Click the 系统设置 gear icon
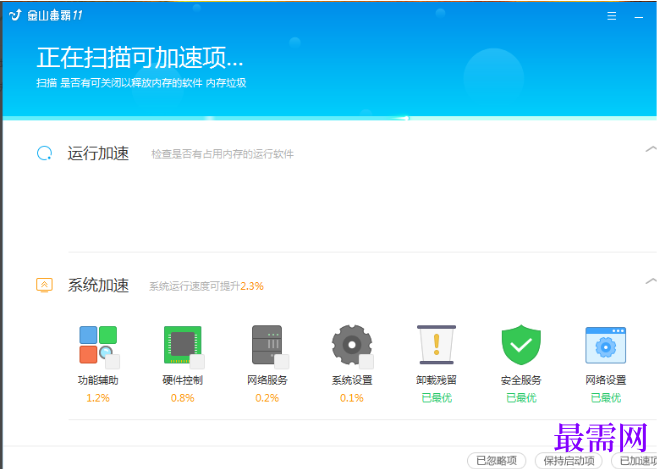 tap(352, 345)
